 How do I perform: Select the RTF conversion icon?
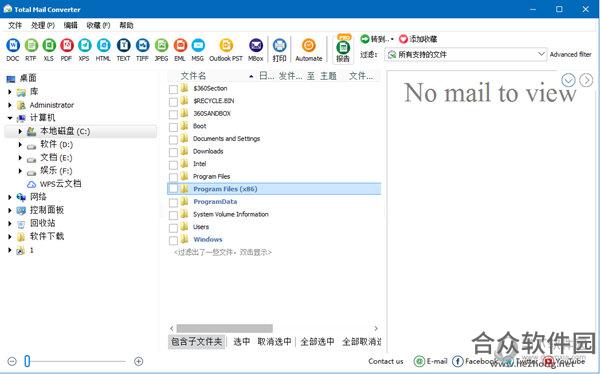tap(31, 45)
